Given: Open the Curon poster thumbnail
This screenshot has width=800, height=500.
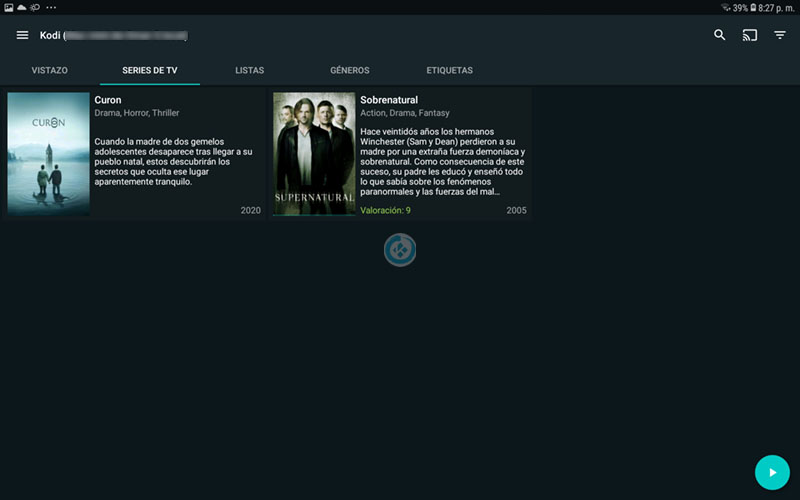Looking at the screenshot, I should (x=48, y=154).
